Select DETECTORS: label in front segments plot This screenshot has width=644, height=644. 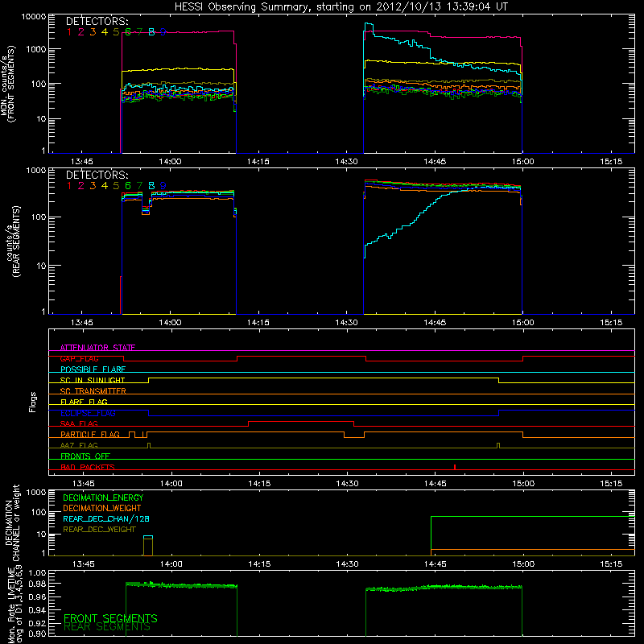(97, 21)
